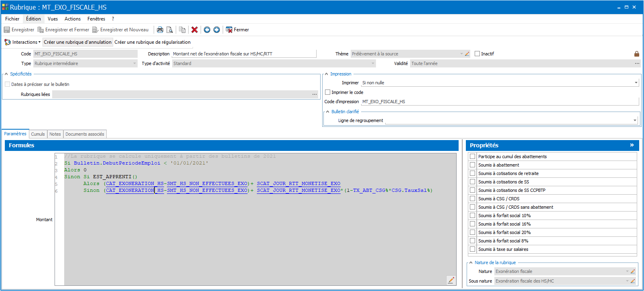Click Enregistrer et Fermer toolbar button
This screenshot has height=291, width=644.
point(63,30)
